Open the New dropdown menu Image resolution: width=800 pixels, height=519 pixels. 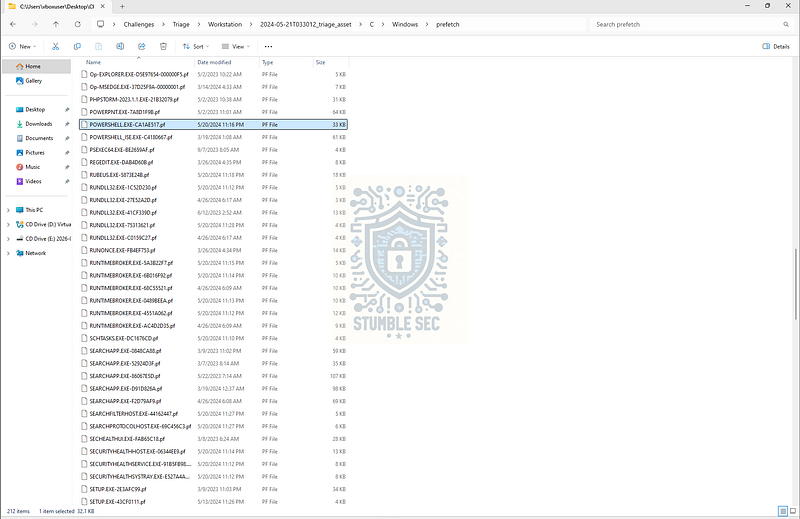click(x=22, y=46)
